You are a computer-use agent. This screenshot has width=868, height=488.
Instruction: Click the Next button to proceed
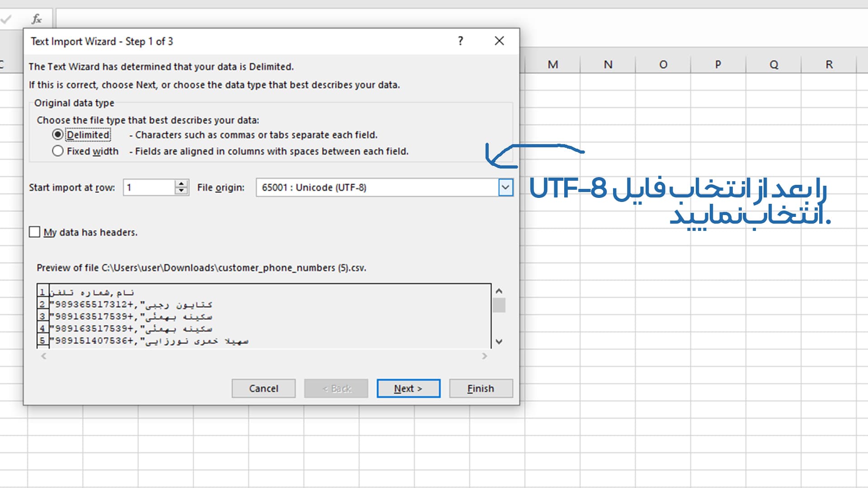pyautogui.click(x=409, y=388)
